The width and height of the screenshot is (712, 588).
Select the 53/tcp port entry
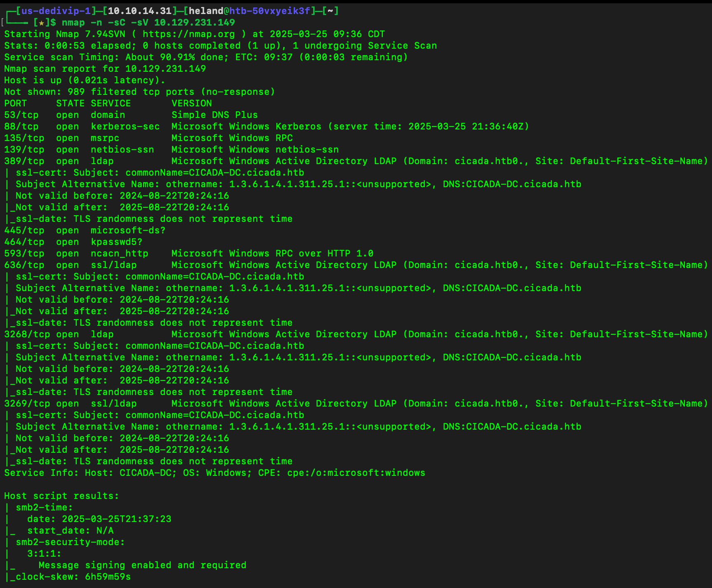(21, 115)
